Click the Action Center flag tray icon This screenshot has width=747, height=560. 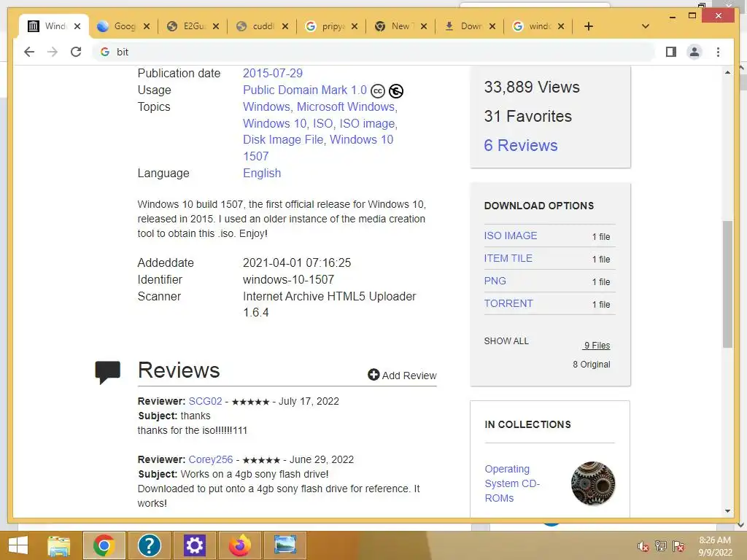pyautogui.click(x=678, y=546)
